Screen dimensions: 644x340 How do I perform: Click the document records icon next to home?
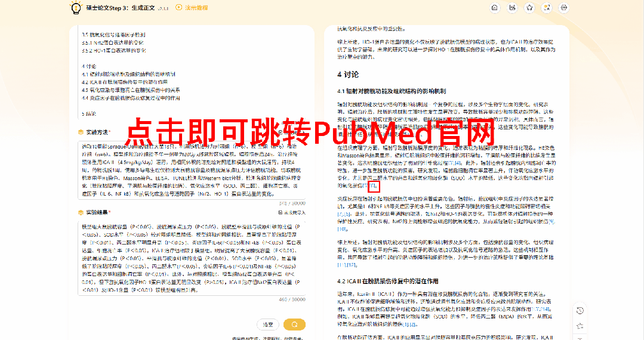tap(512, 7)
